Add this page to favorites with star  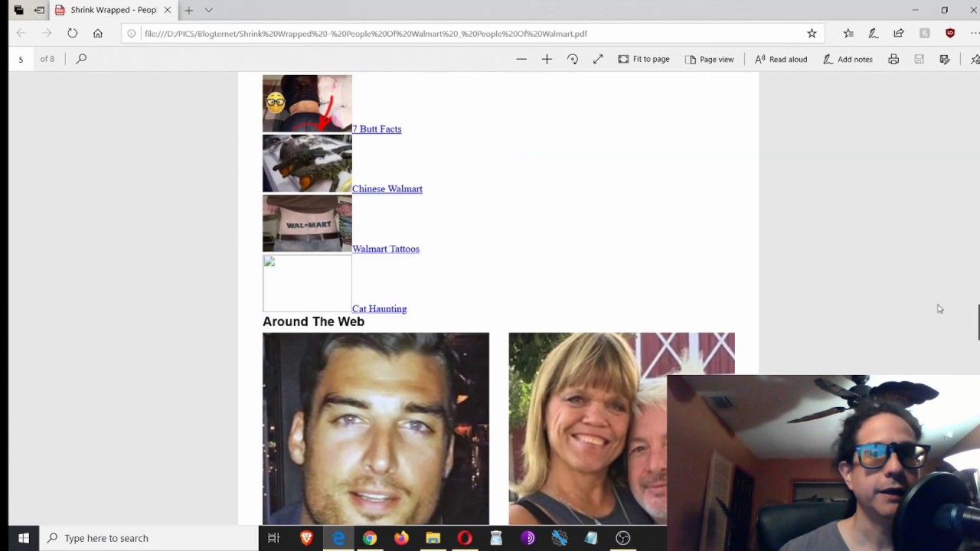tap(812, 34)
